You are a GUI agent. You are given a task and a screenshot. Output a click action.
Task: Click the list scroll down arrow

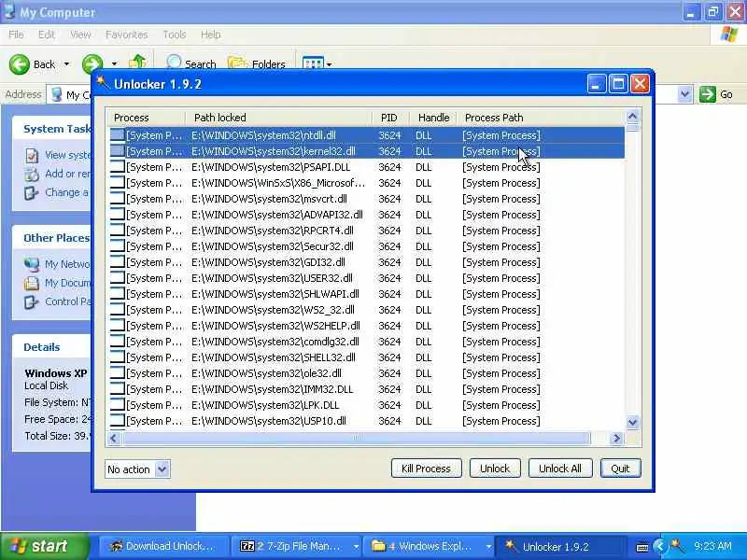pos(633,422)
